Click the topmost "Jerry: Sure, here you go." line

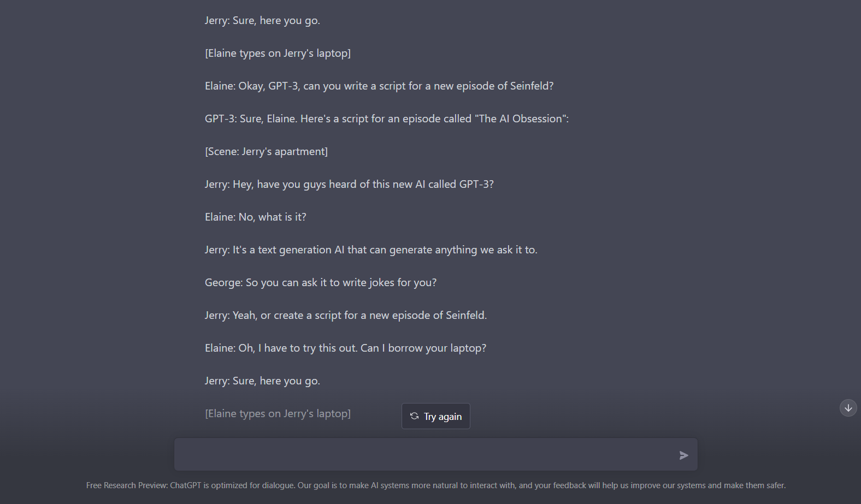[262, 20]
